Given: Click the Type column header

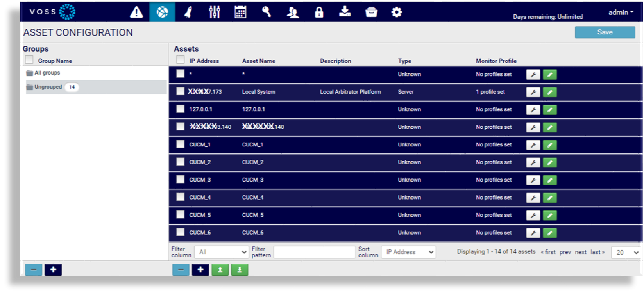Looking at the screenshot, I should 404,61.
